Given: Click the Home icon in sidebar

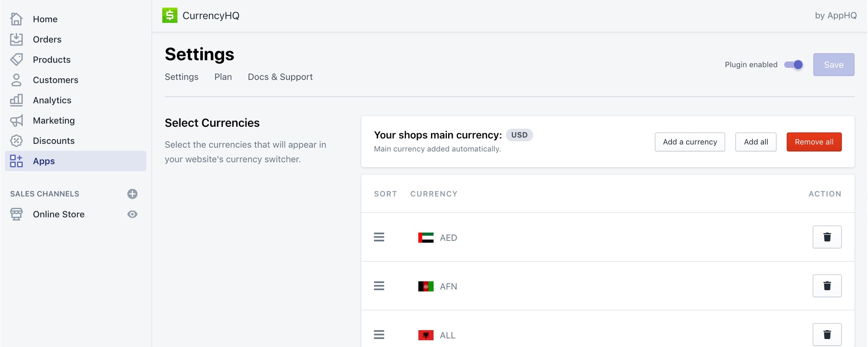Looking at the screenshot, I should click(16, 19).
